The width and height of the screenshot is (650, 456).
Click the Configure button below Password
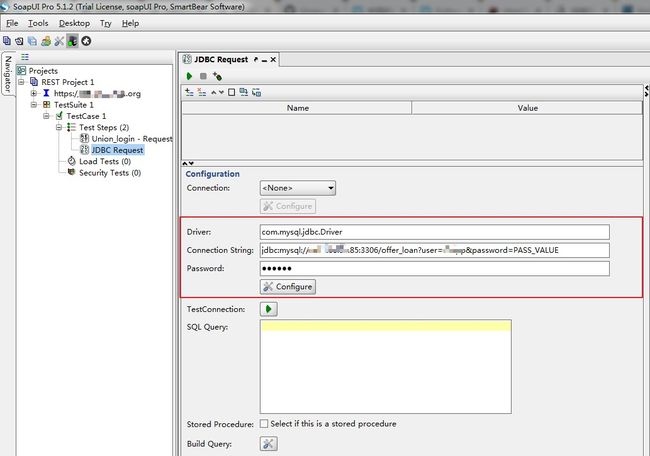[288, 286]
